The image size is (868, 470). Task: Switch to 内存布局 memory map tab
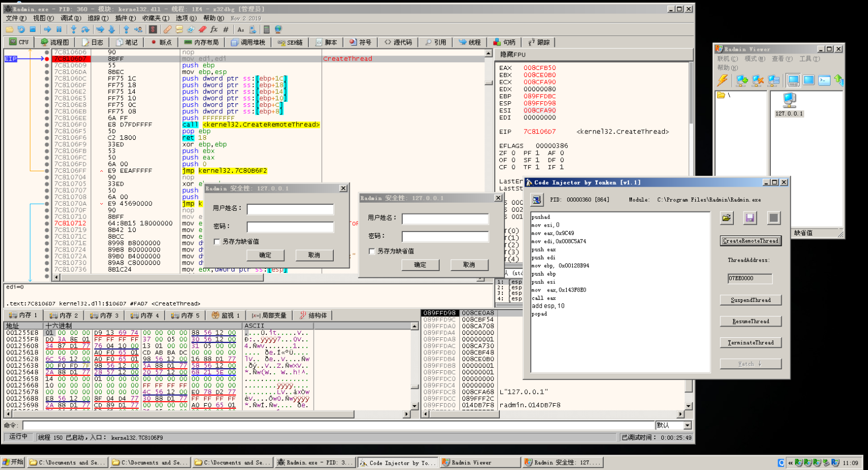pyautogui.click(x=202, y=42)
